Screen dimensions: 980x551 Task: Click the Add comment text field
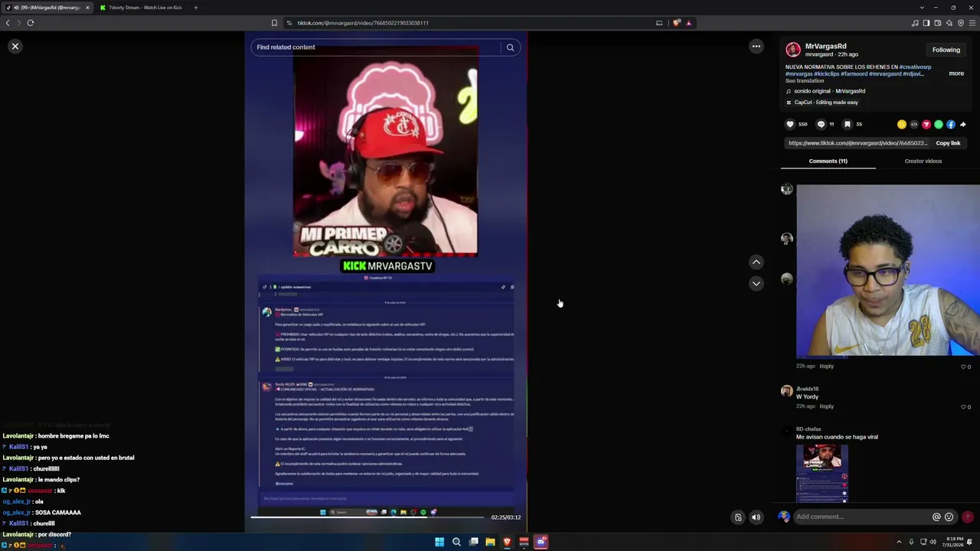(x=862, y=517)
